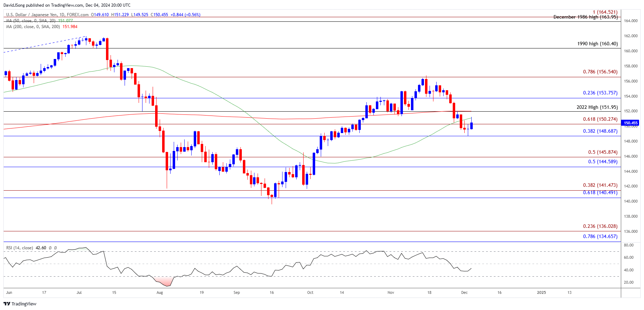Click the '0.5 (145.874)' Fibonacci label
644x310 pixels.
pos(603,152)
